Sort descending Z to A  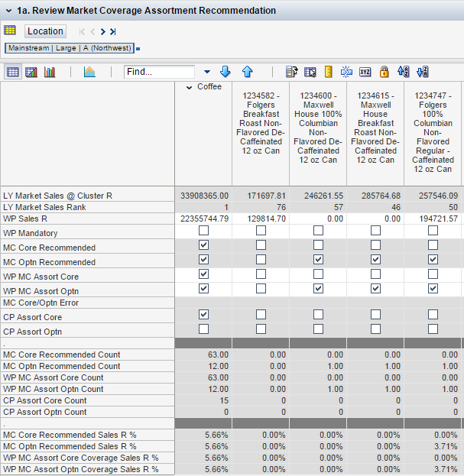(423, 72)
